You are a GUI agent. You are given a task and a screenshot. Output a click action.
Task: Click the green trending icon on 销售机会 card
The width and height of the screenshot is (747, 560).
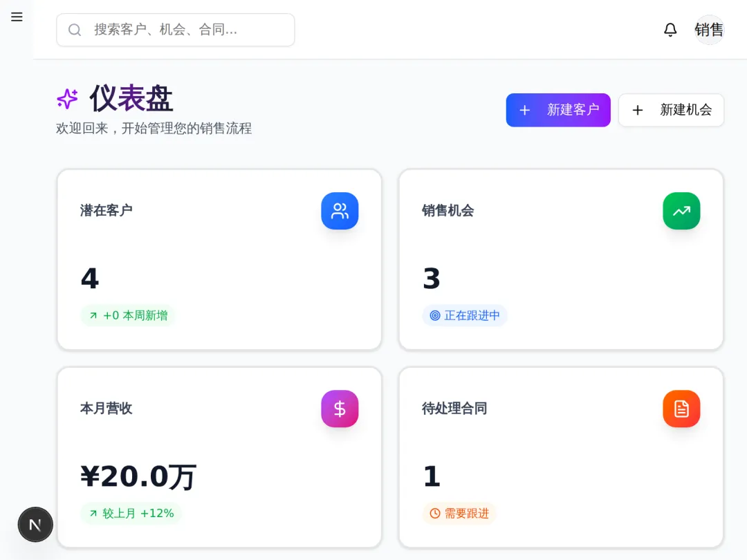(x=681, y=211)
